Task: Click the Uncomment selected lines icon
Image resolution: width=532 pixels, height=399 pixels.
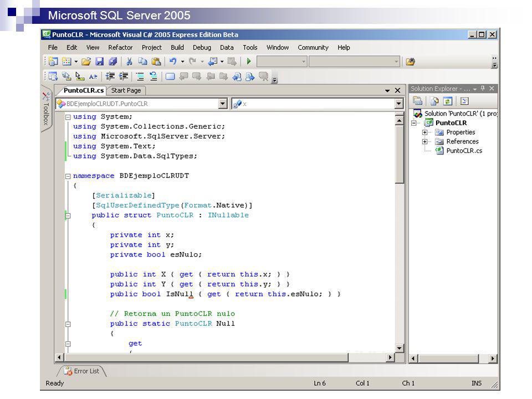Action: (154, 76)
